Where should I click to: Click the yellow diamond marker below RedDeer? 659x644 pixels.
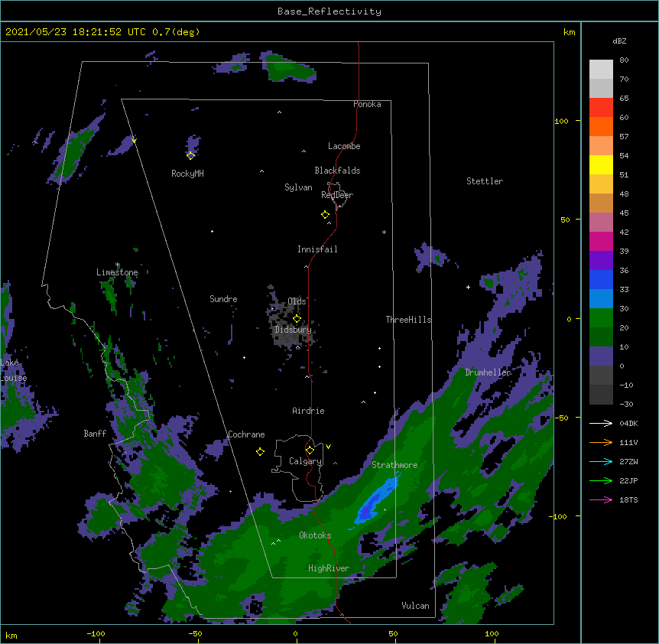click(326, 215)
